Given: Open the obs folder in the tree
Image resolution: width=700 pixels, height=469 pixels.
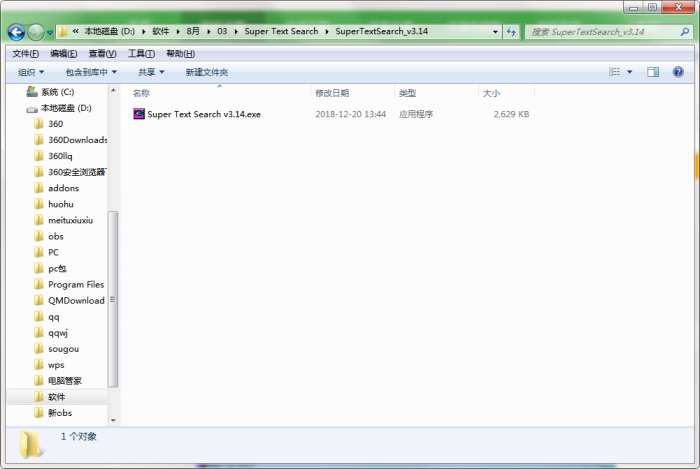Looking at the screenshot, I should pos(56,236).
